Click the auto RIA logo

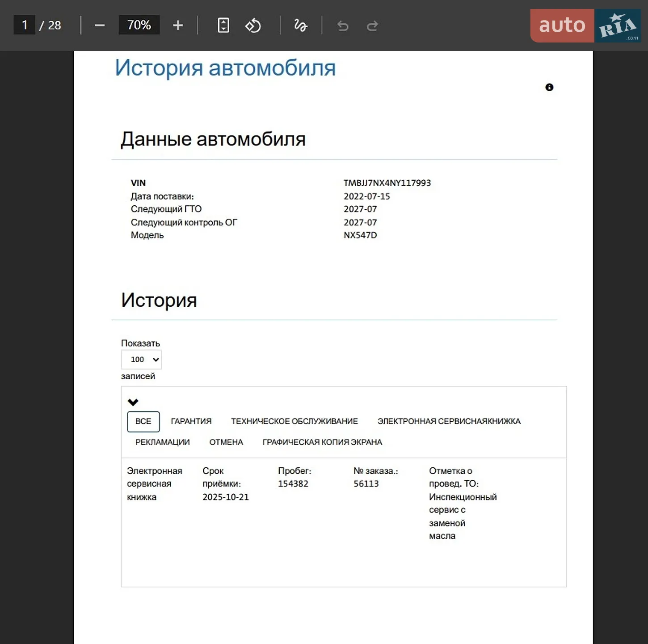[x=585, y=25]
